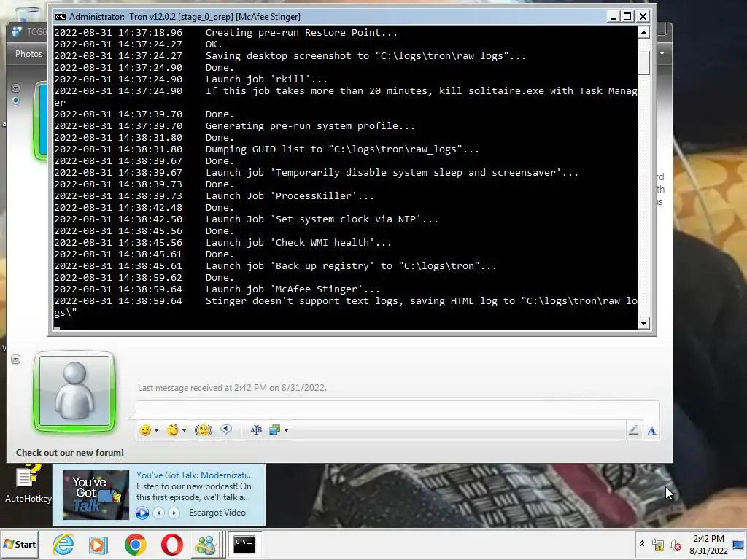
Task: Expand the emoticon dropdown arrow
Action: coord(156,430)
